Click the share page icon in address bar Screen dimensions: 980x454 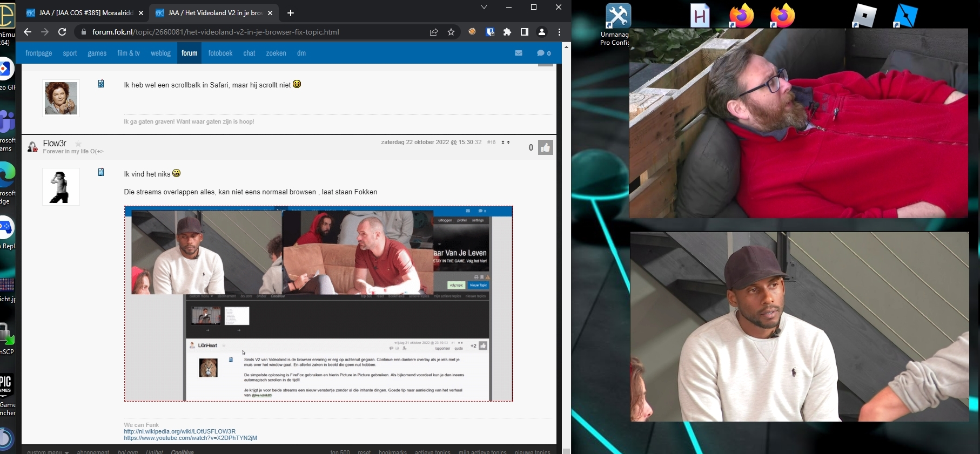[x=434, y=32]
